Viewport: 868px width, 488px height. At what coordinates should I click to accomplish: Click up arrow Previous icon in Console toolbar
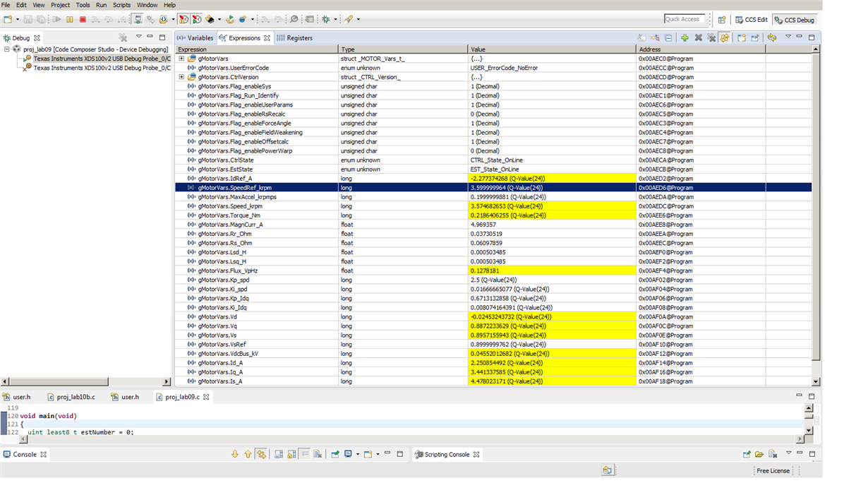pos(248,454)
